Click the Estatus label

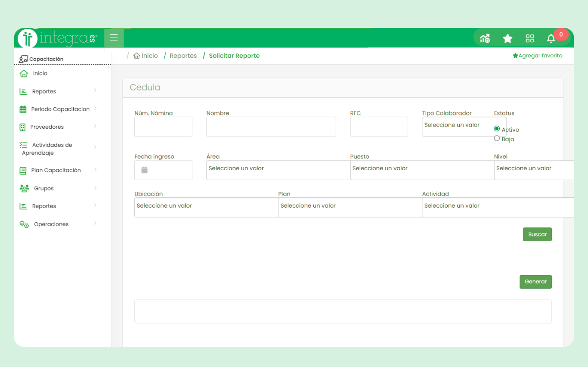click(504, 113)
